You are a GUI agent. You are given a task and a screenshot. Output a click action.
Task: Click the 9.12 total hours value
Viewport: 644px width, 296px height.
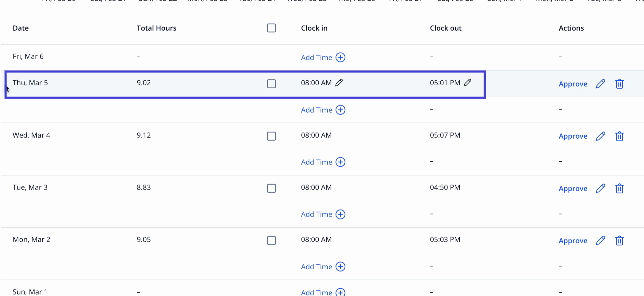[x=144, y=135]
